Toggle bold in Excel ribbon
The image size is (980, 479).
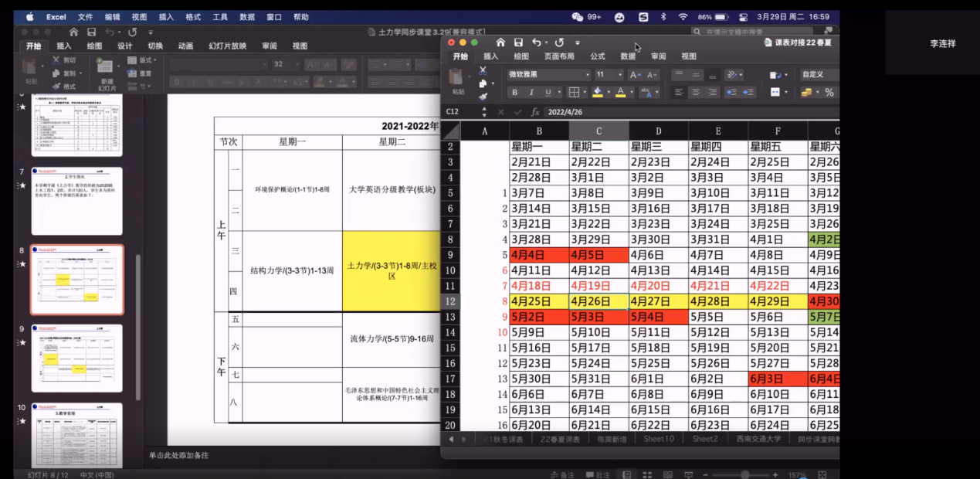515,92
